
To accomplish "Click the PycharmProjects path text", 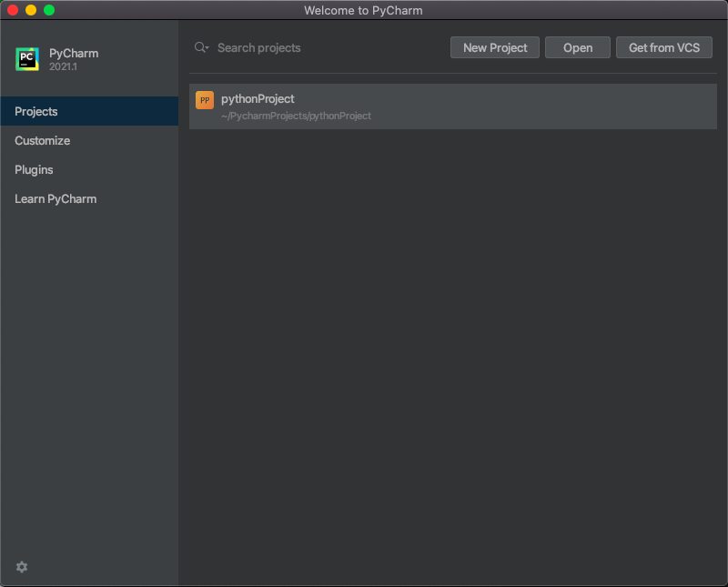I will 293,115.
